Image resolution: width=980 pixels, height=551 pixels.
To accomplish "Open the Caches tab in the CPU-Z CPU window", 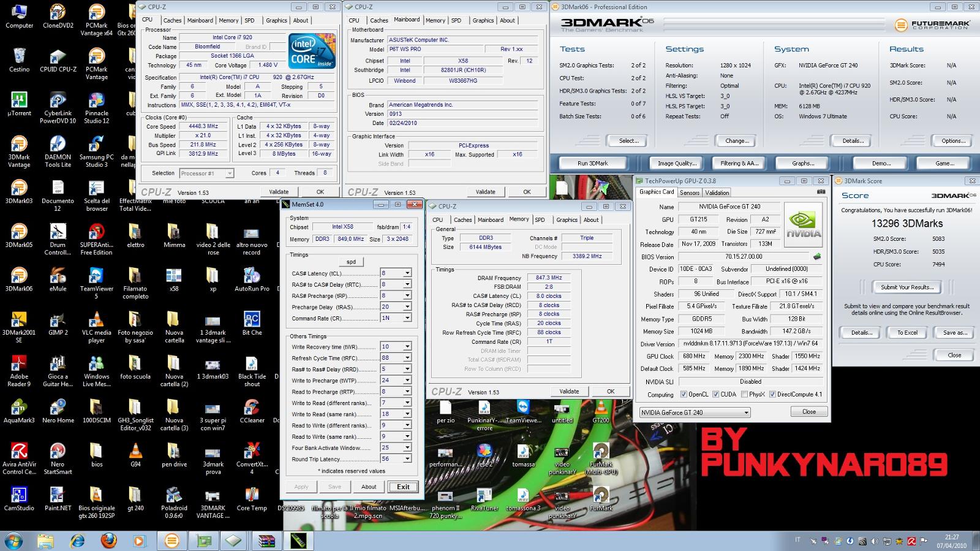I will [x=172, y=20].
